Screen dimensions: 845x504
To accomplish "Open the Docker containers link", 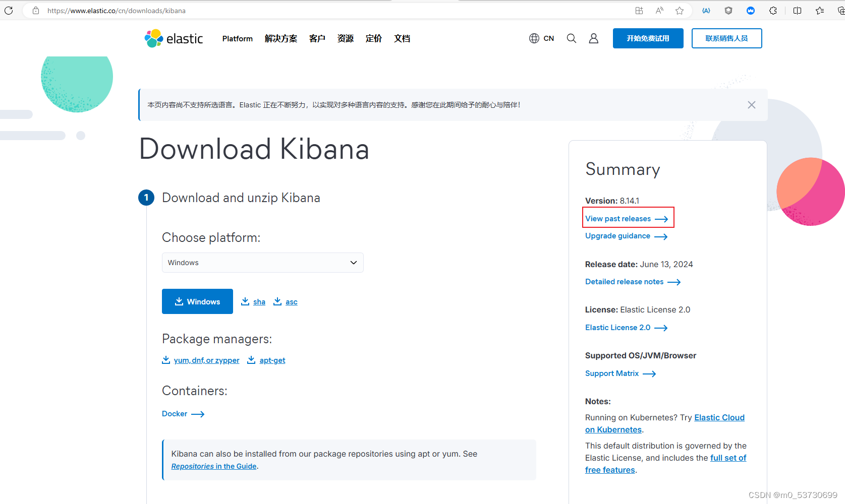I will click(175, 413).
